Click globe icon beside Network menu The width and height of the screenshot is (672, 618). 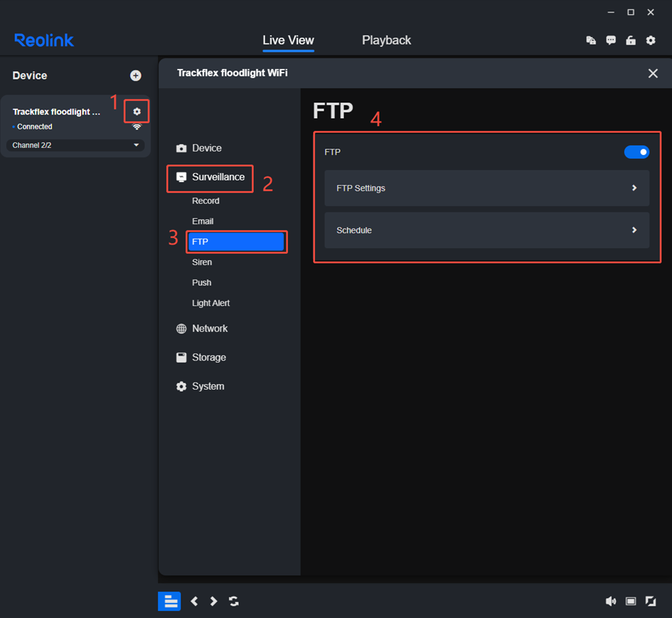(181, 329)
